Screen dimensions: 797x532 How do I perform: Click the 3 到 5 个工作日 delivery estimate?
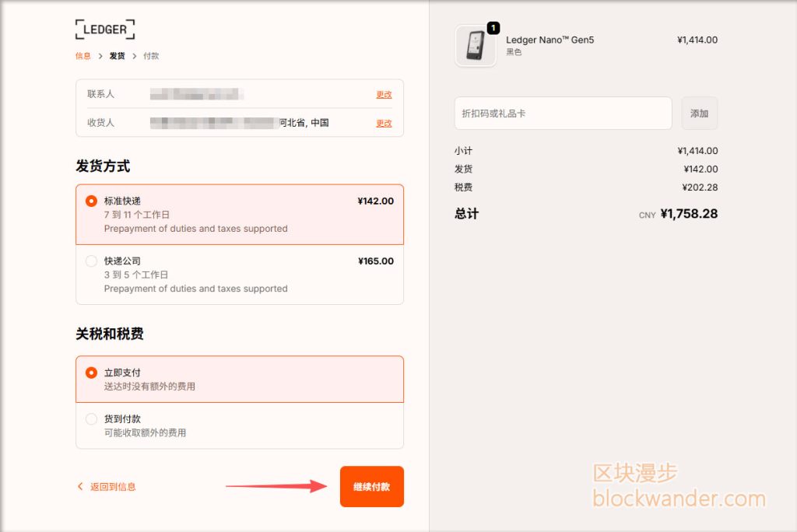pyautogui.click(x=135, y=275)
